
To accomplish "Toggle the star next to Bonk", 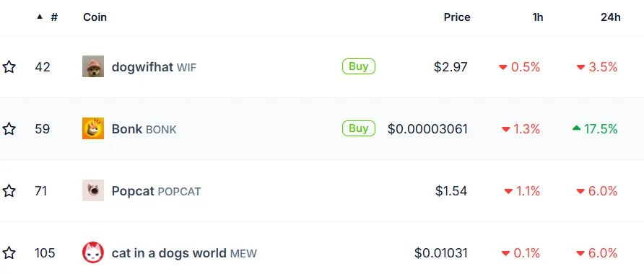I will click(x=9, y=129).
